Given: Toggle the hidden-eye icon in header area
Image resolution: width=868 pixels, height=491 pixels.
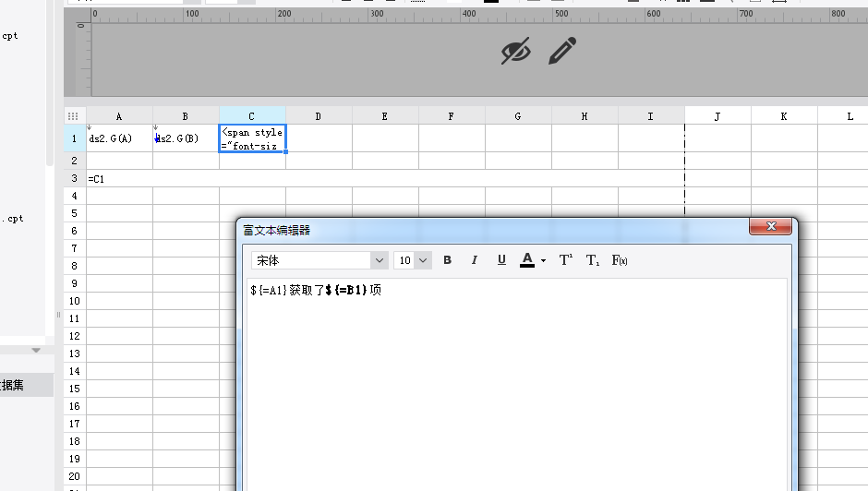Looking at the screenshot, I should 516,51.
